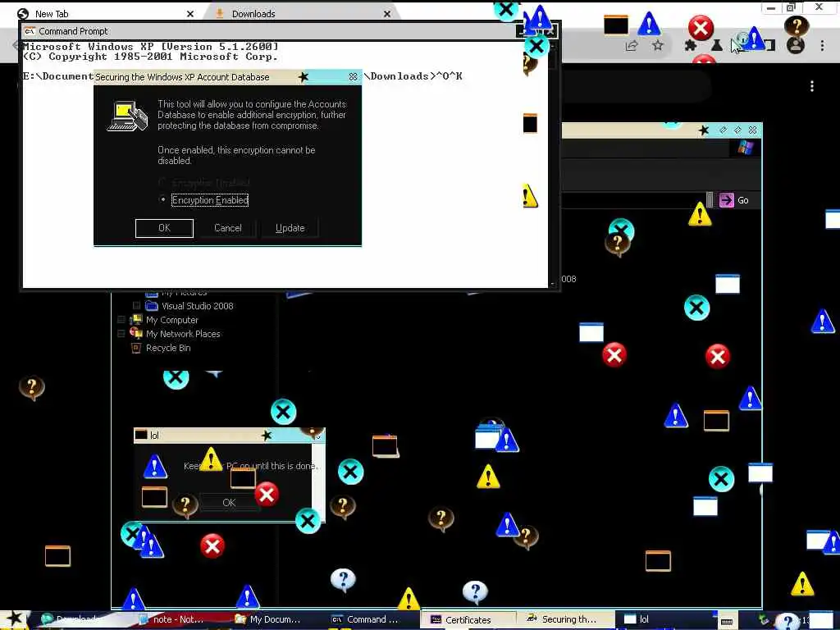This screenshot has height=630, width=840.
Task: Open the Chrome Labs flask icon
Action: click(x=717, y=46)
